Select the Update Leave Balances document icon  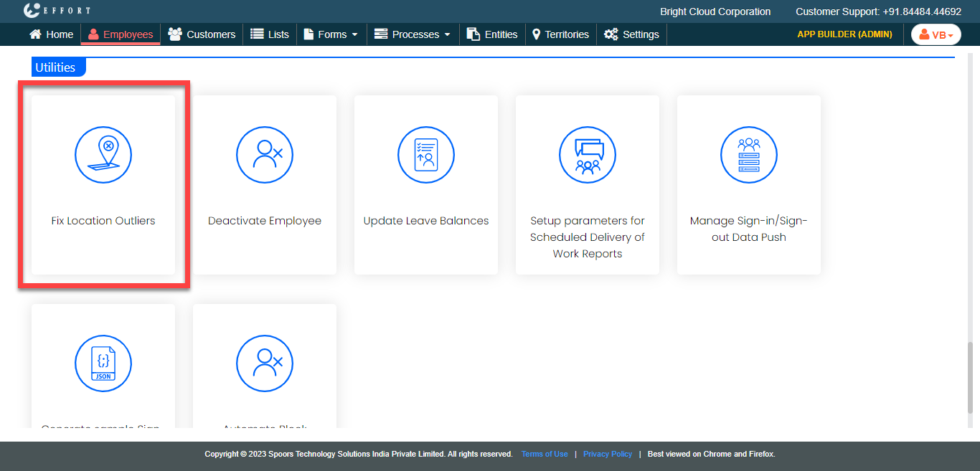[x=426, y=154]
